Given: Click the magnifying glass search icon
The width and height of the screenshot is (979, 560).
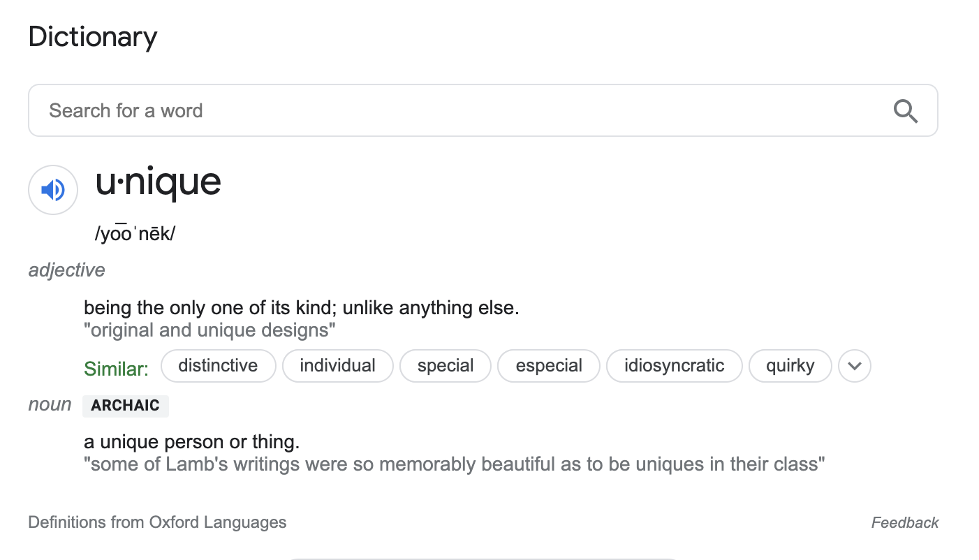Looking at the screenshot, I should pos(905,111).
